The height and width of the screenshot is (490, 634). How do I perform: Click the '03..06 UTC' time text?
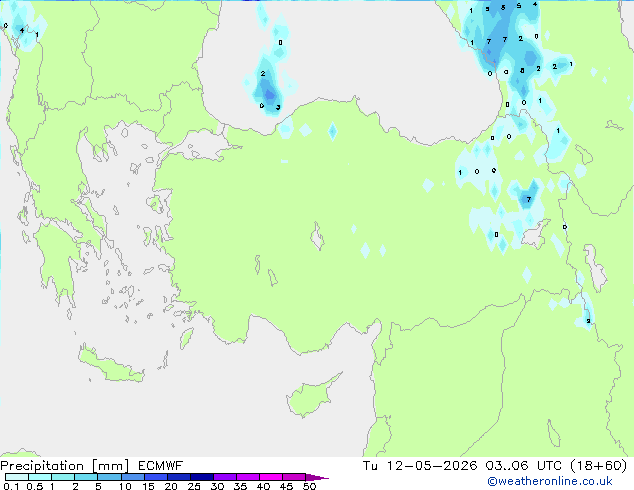point(523,466)
